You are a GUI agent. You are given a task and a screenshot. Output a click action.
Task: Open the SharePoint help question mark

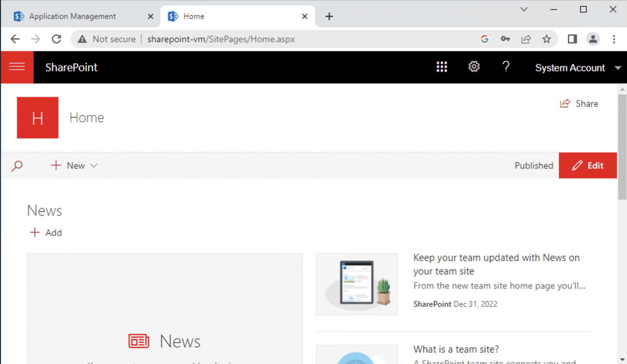[506, 67]
